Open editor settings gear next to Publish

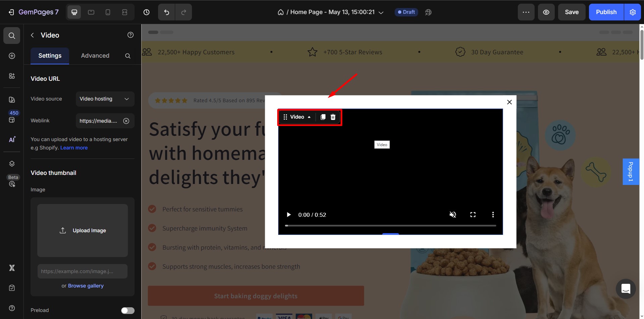click(x=633, y=12)
